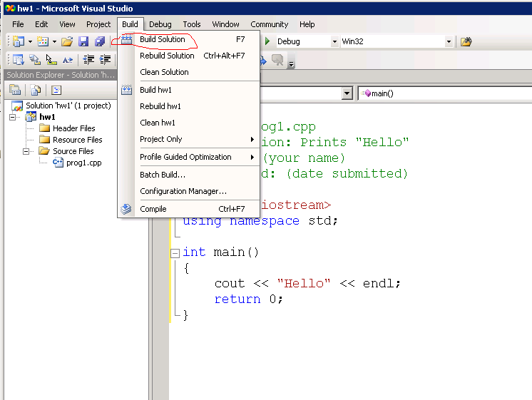
Task: Open the toolbar options overflow arrow
Action: point(291,63)
